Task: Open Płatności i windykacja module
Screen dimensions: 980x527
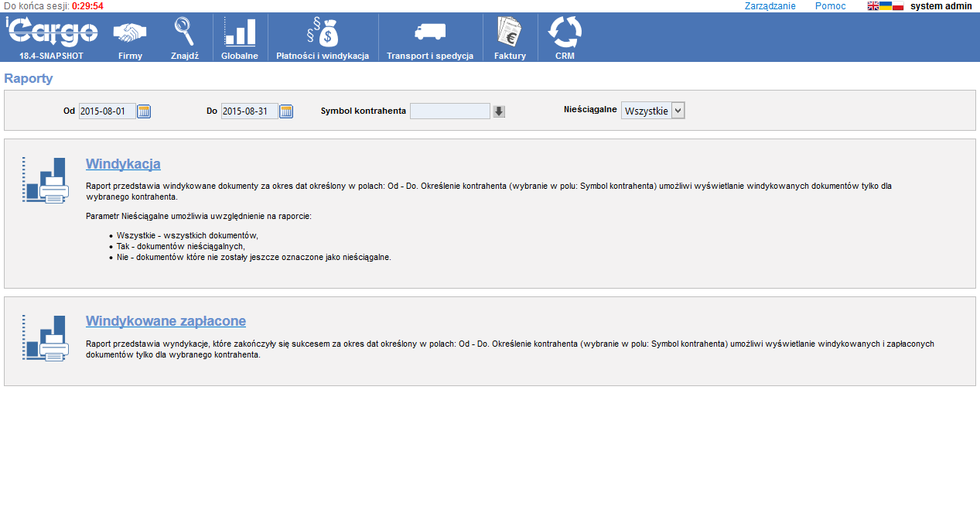Action: click(323, 37)
